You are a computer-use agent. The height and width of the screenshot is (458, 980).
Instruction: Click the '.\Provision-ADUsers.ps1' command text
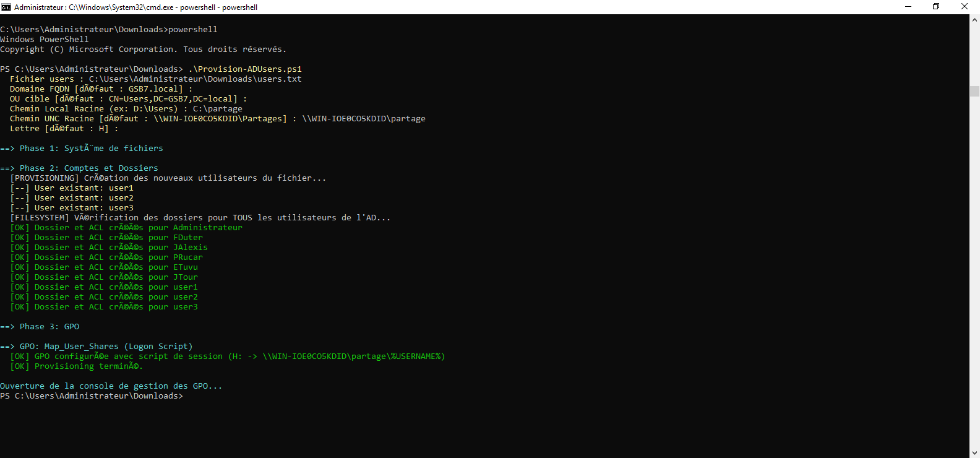pyautogui.click(x=245, y=69)
